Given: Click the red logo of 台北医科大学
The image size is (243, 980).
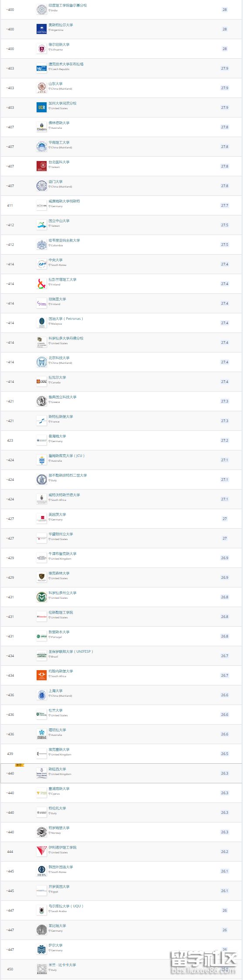Looking at the screenshot, I should tap(41, 166).
